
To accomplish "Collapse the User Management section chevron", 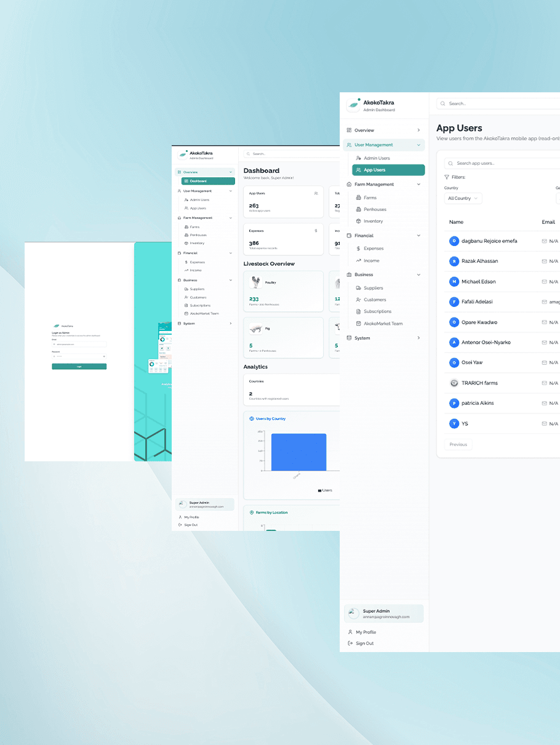I will pyautogui.click(x=418, y=145).
